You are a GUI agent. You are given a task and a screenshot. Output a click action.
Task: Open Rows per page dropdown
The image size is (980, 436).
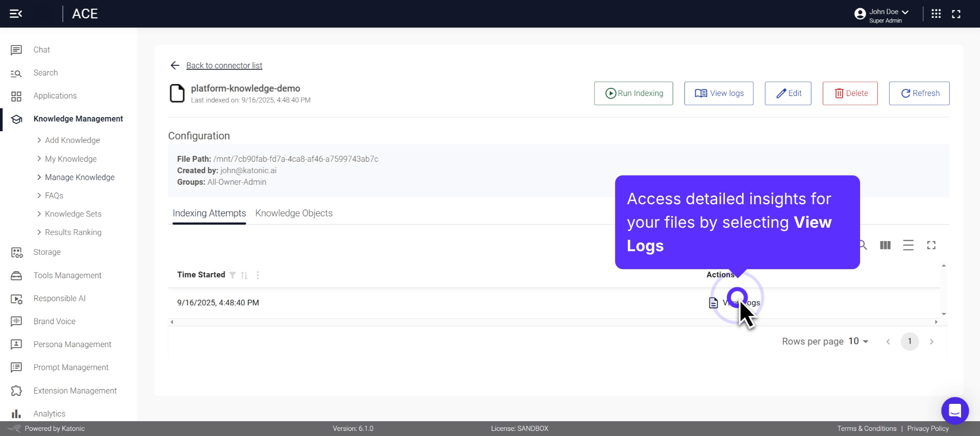point(859,341)
